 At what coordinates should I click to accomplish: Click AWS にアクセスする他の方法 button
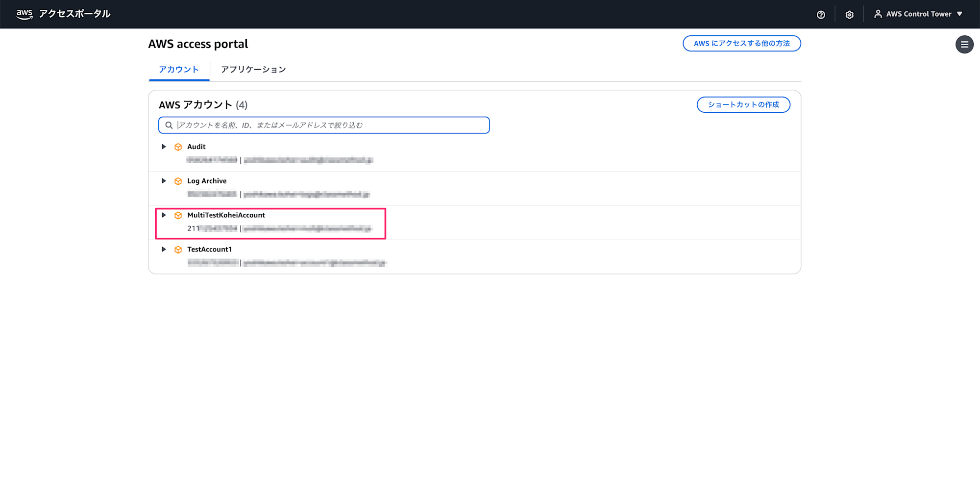[x=742, y=44]
